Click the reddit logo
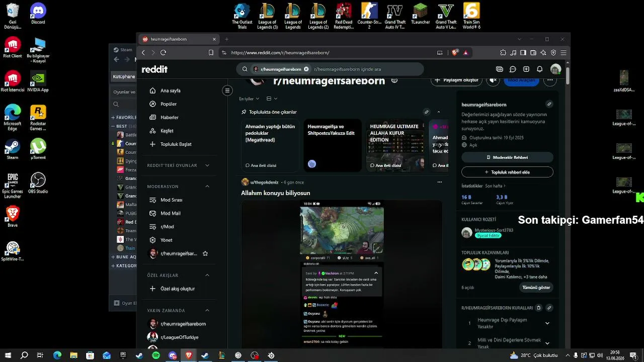The image size is (644, 362). point(154,69)
